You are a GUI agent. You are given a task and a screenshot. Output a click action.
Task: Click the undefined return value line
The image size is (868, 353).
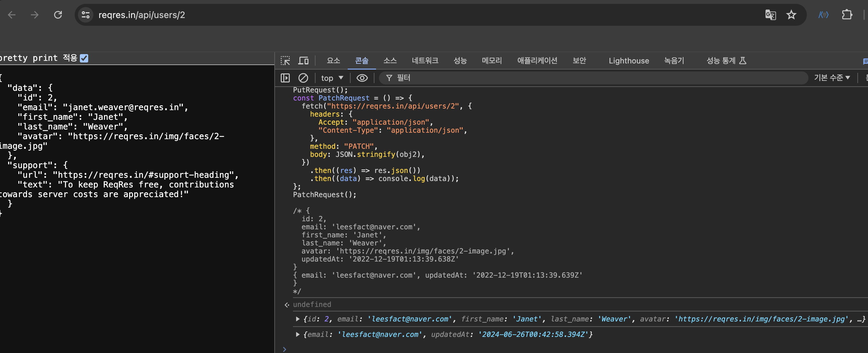[x=312, y=304]
